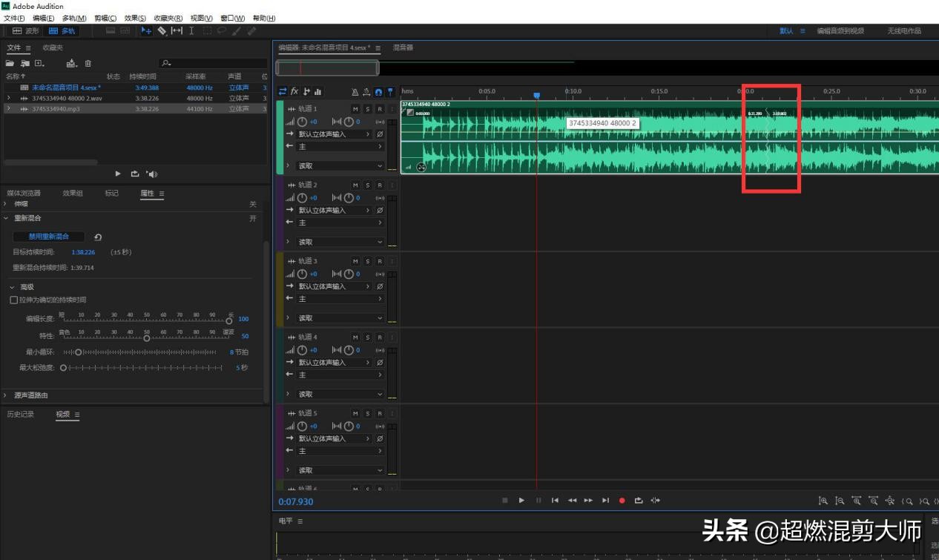Show the track inputs/outputs view icon
The image size is (939, 560).
(282, 92)
